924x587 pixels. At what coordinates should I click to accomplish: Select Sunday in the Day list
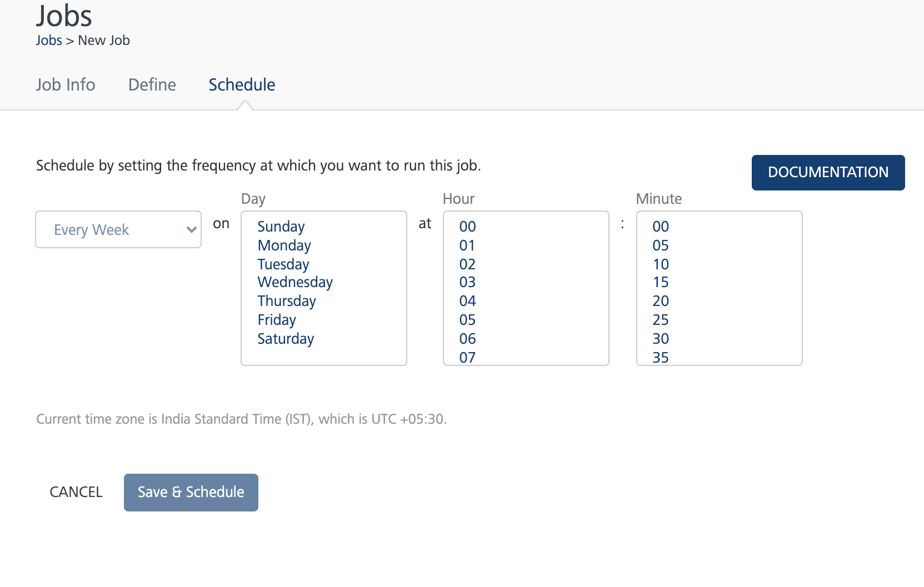(281, 227)
